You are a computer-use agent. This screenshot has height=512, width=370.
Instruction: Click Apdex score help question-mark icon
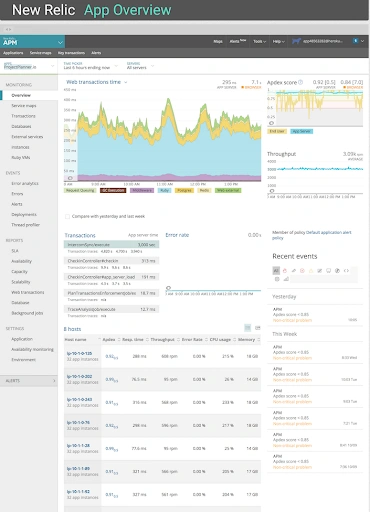pyautogui.click(x=300, y=82)
